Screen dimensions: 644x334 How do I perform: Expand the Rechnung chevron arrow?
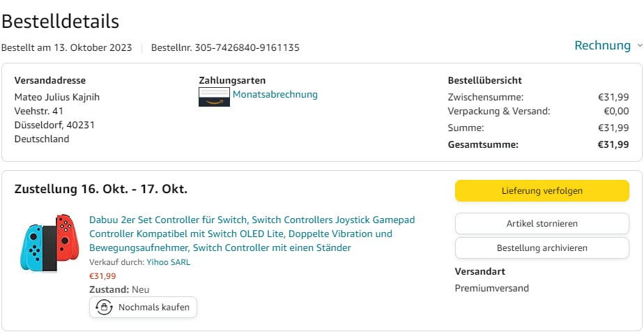click(x=639, y=46)
